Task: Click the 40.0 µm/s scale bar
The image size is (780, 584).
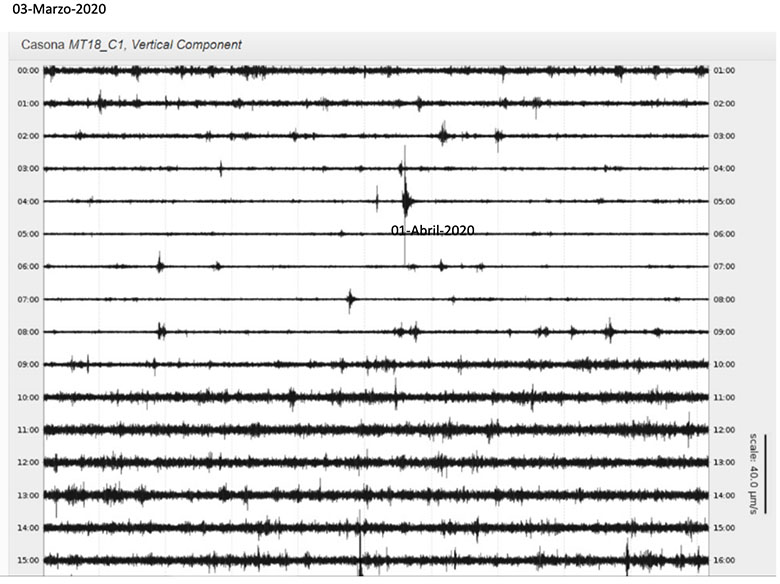Action: (x=765, y=474)
